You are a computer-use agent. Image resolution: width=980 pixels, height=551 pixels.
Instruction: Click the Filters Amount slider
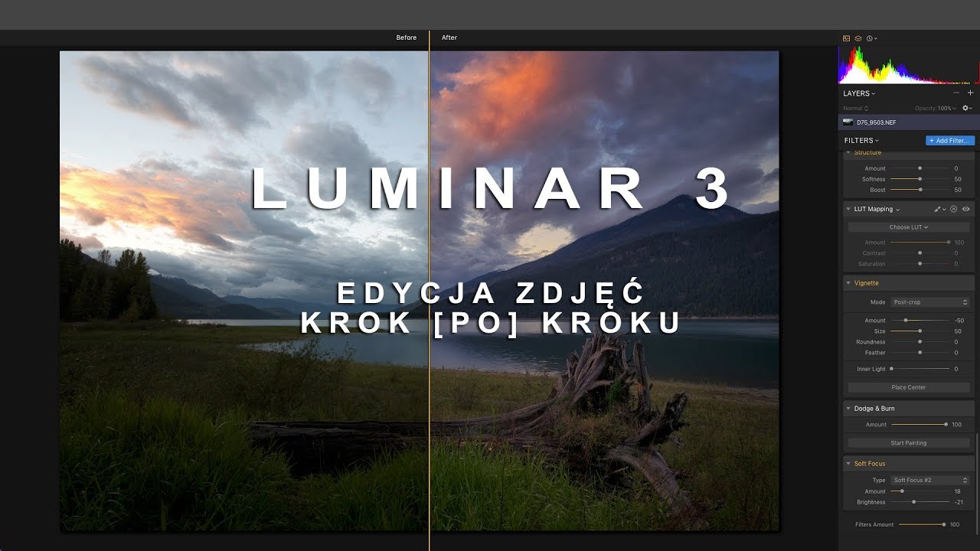(922, 524)
